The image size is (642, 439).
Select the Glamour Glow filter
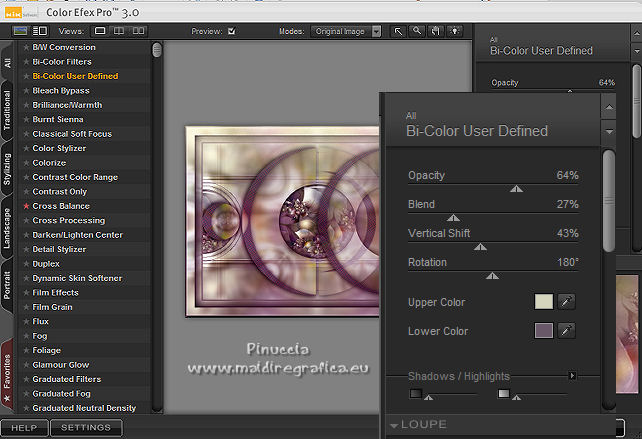pos(61,365)
